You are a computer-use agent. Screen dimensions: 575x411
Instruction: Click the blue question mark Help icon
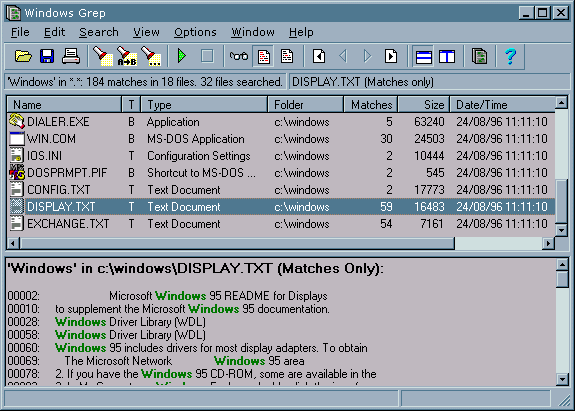pos(510,56)
